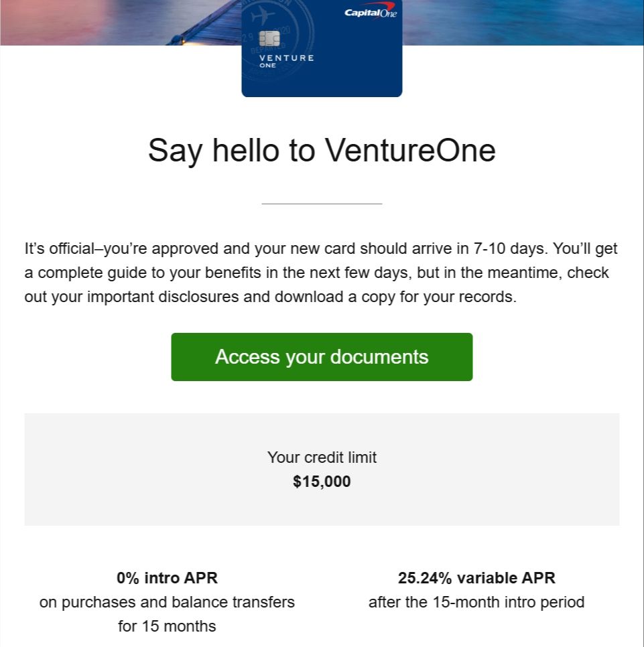Click the 25.24% variable APR heading
Screen dimensions: 644x647
click(x=476, y=577)
